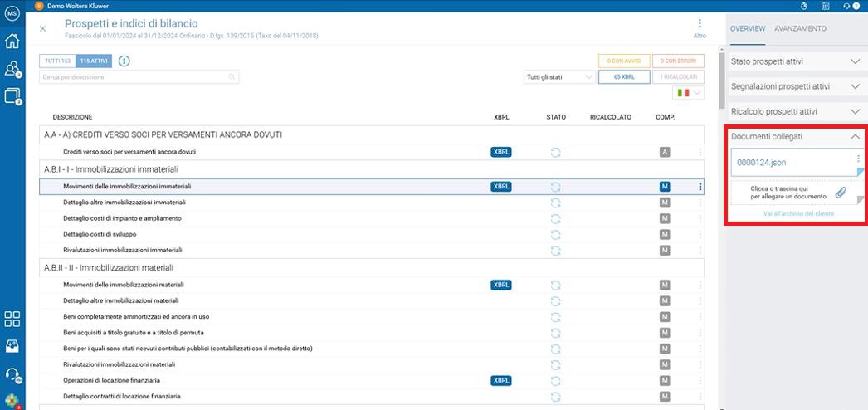Select the TUTTI 153 filter toggle
This screenshot has height=410, width=868.
tap(57, 61)
